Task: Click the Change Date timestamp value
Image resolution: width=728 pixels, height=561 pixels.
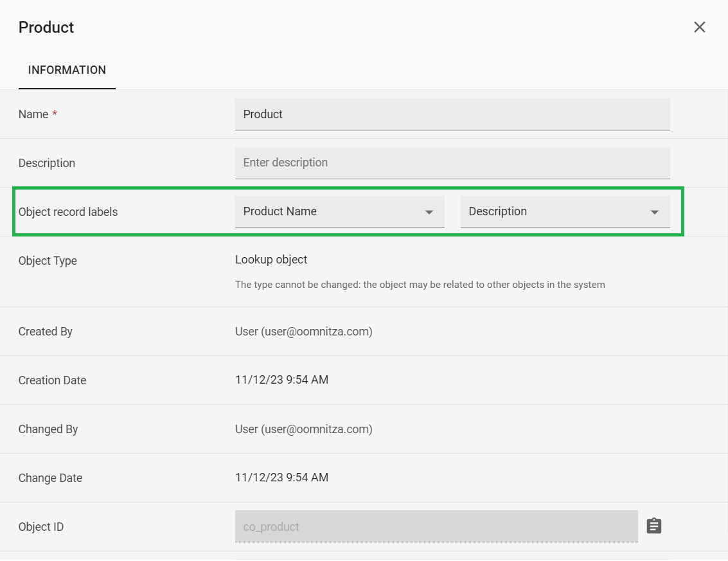Action: pos(281,478)
